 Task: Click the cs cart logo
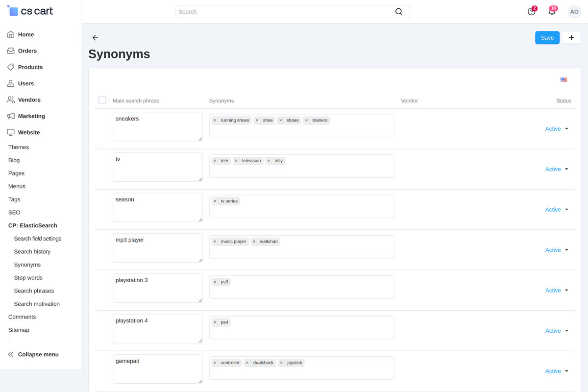tap(30, 11)
